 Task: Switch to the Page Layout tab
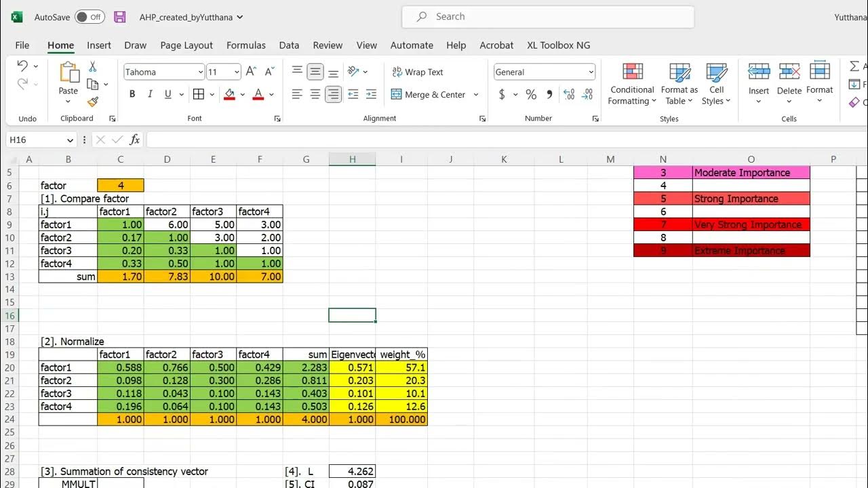point(186,45)
